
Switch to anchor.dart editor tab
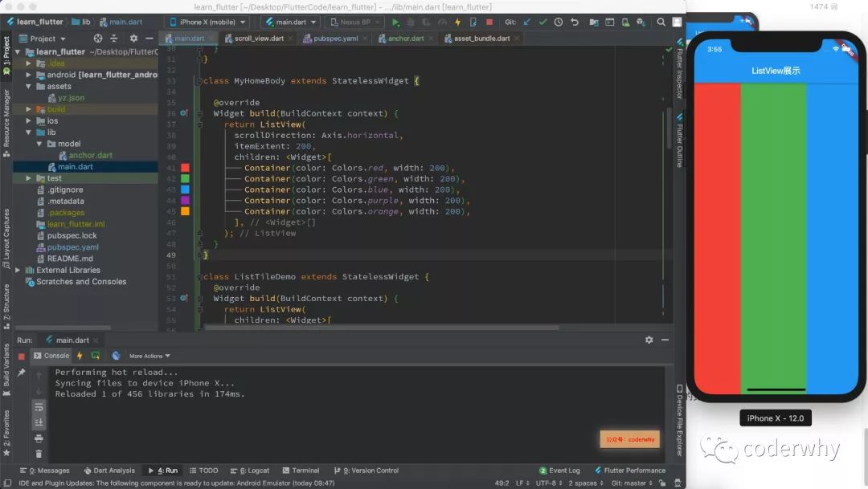tap(406, 39)
